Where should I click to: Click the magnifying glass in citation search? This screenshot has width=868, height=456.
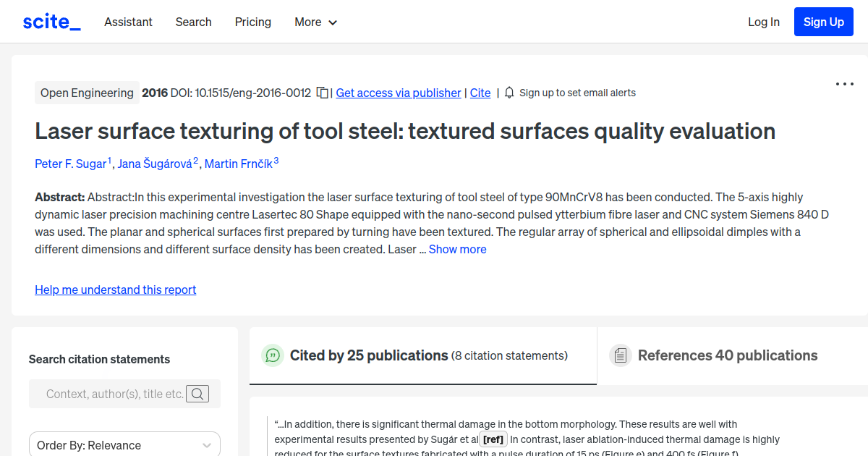[197, 394]
